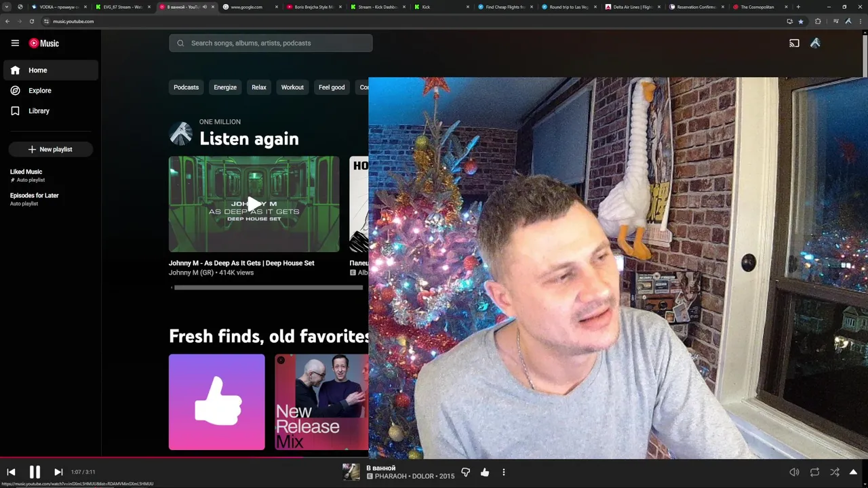This screenshot has height=488, width=868.
Task: Open Episodes for Later playlist
Action: coord(50,199)
